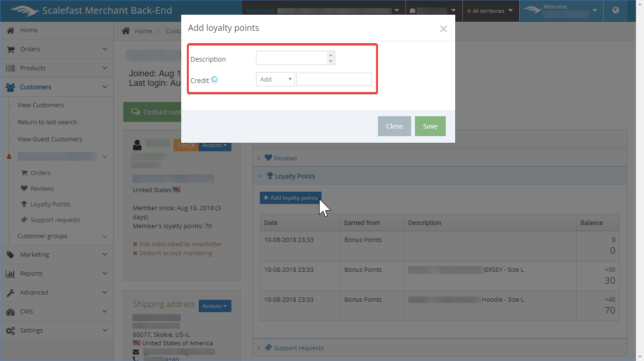Screen dimensions: 644x361
Task: Open the Add credit type dropdown
Action: 275,79
